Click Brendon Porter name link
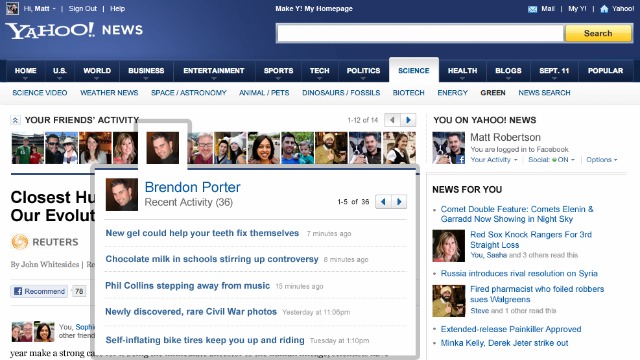The height and width of the screenshot is (360, 640). point(192,187)
